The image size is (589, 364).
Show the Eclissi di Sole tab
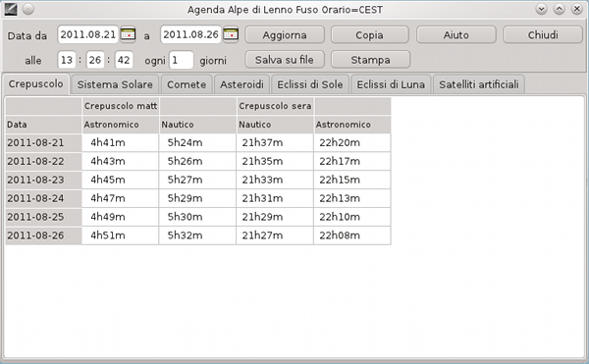310,84
